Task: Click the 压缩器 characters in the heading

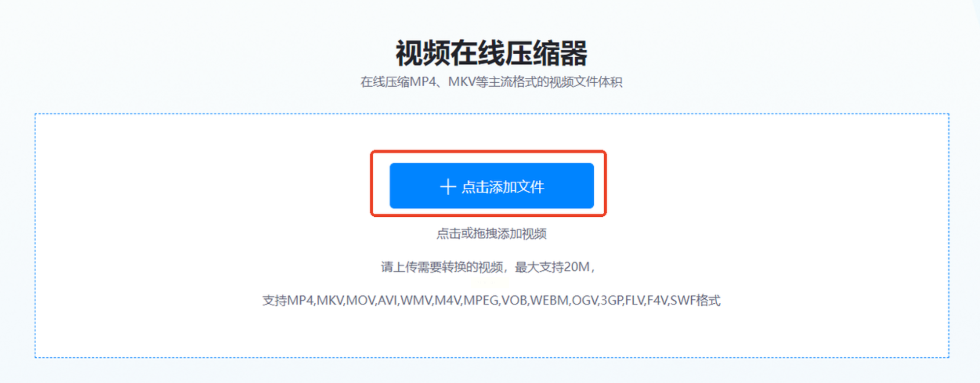Action: click(546, 53)
